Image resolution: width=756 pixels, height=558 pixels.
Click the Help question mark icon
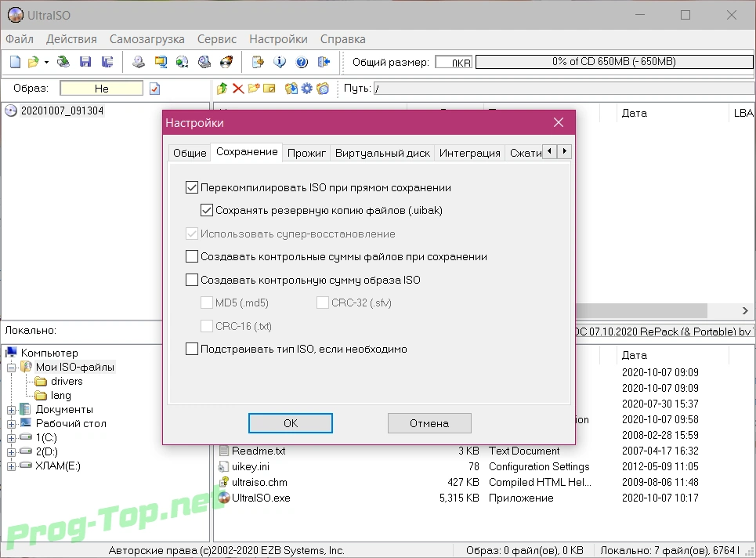[302, 62]
